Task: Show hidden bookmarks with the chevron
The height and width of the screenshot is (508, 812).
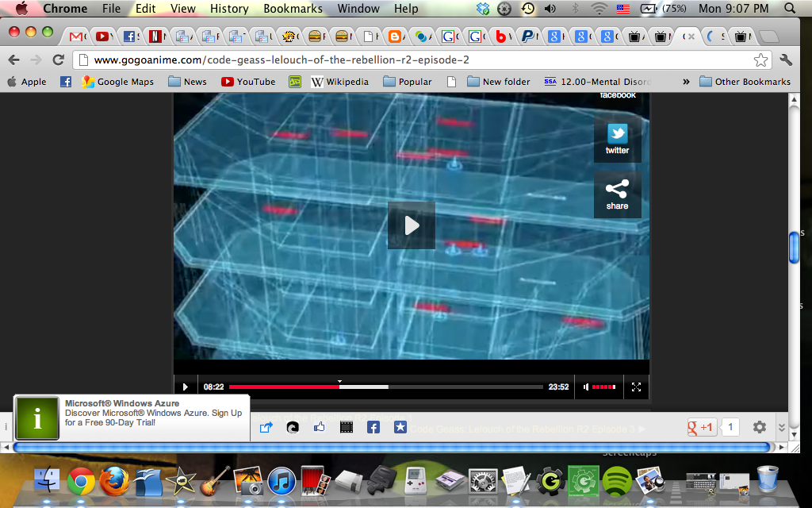Action: click(686, 82)
